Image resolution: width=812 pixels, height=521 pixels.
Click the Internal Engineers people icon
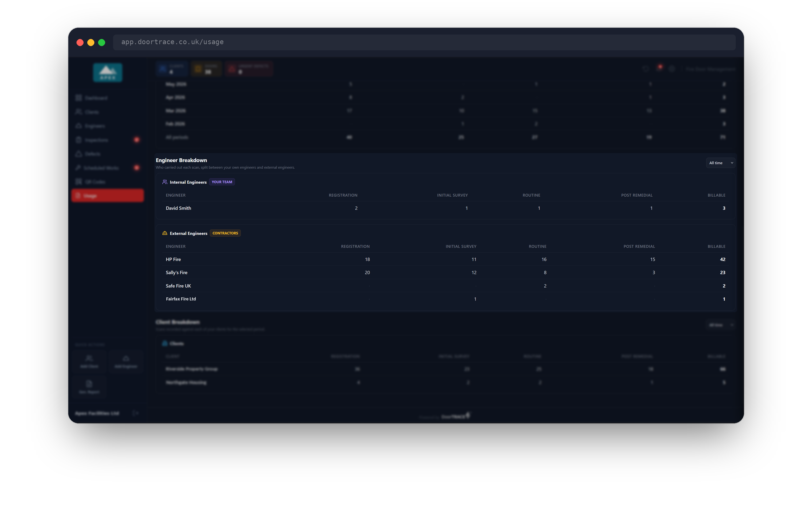tap(165, 182)
